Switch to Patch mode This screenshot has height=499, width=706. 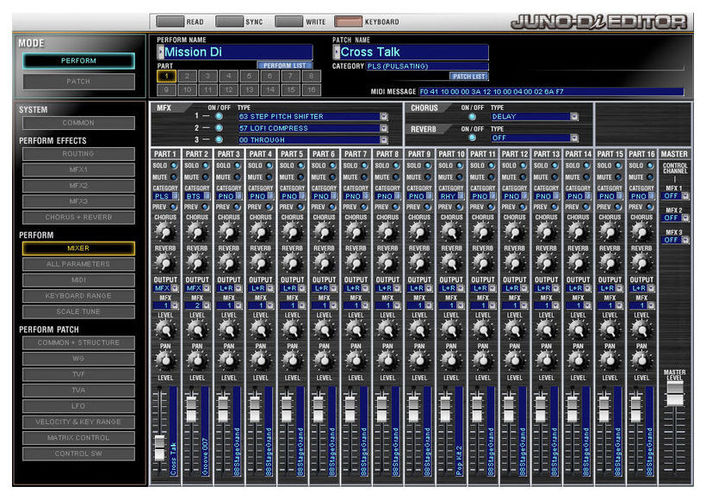point(79,82)
